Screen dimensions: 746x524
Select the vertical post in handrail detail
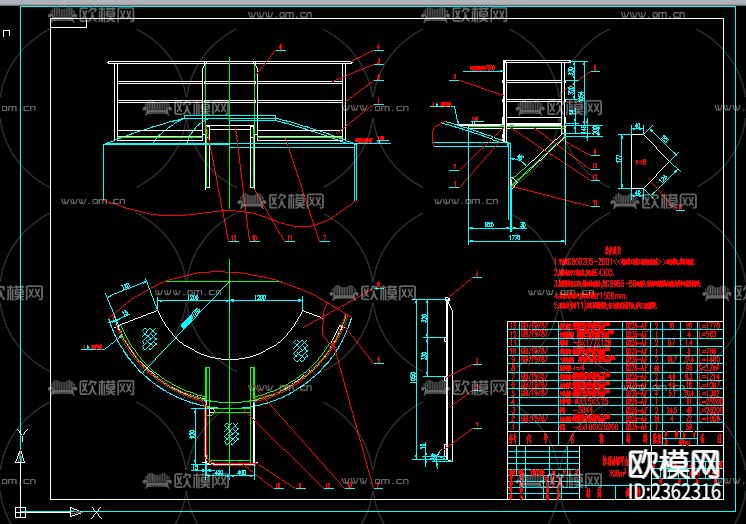click(x=450, y=379)
